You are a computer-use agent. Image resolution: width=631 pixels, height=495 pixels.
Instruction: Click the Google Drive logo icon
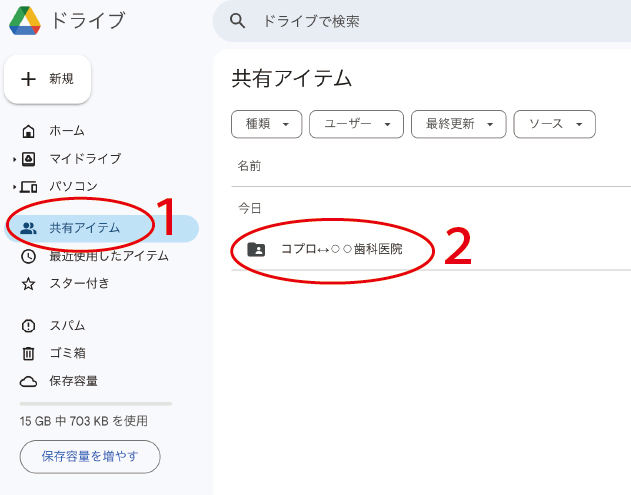[25, 20]
